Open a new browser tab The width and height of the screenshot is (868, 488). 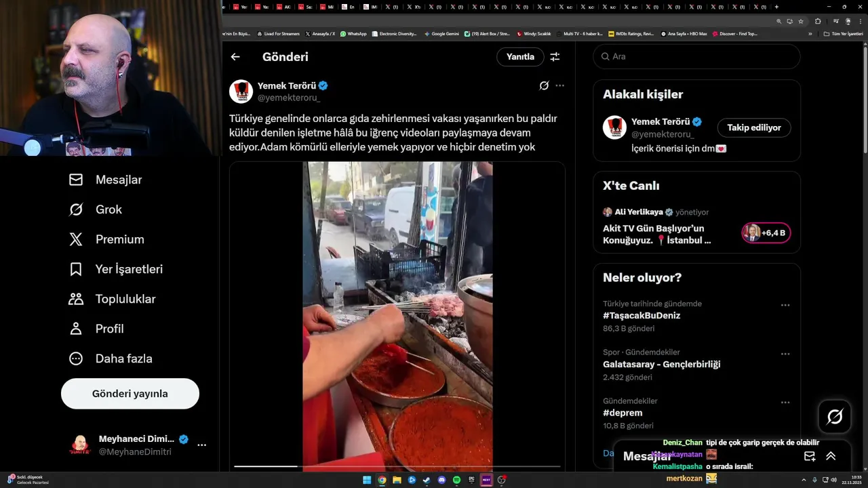[x=776, y=7]
